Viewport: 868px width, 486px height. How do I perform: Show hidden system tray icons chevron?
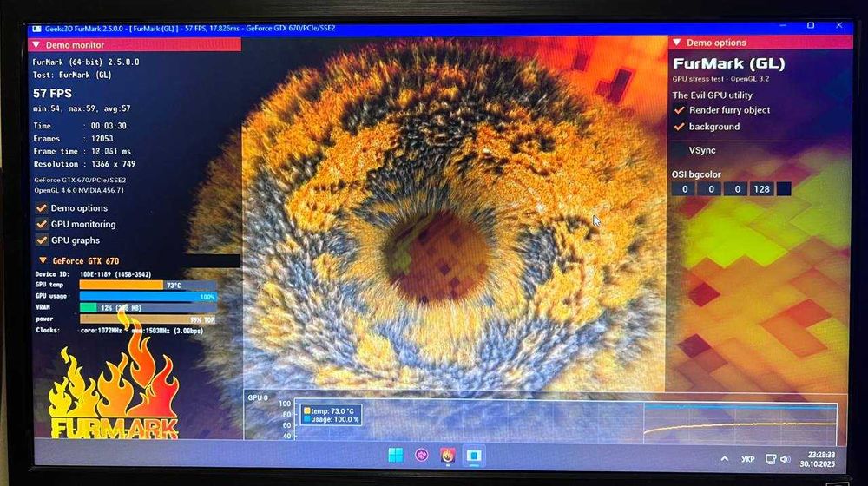click(725, 459)
